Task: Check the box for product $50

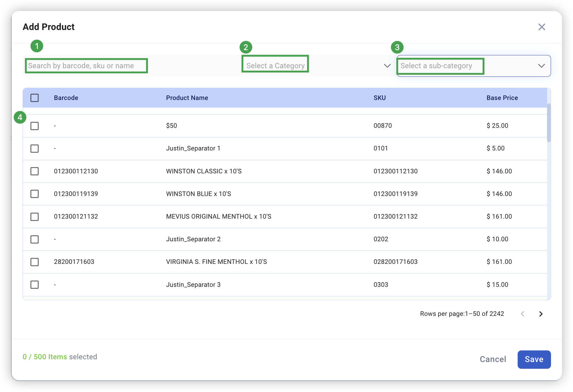Action: (x=35, y=126)
